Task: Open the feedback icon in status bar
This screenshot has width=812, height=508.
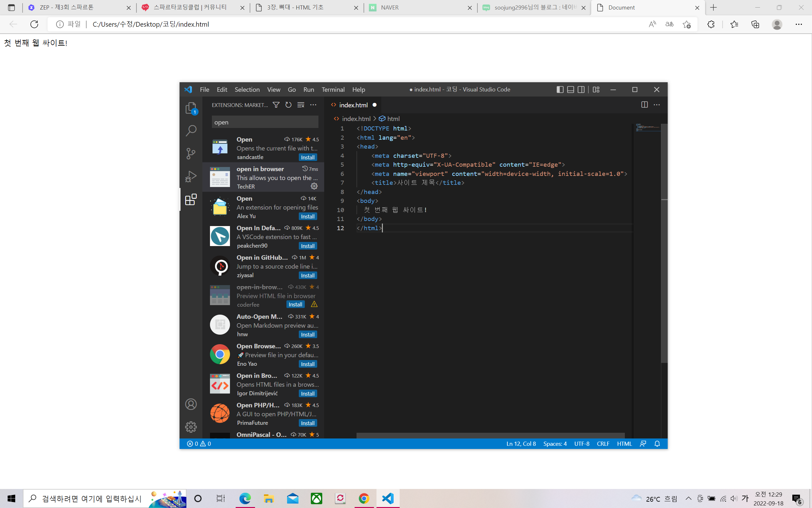Action: point(643,444)
